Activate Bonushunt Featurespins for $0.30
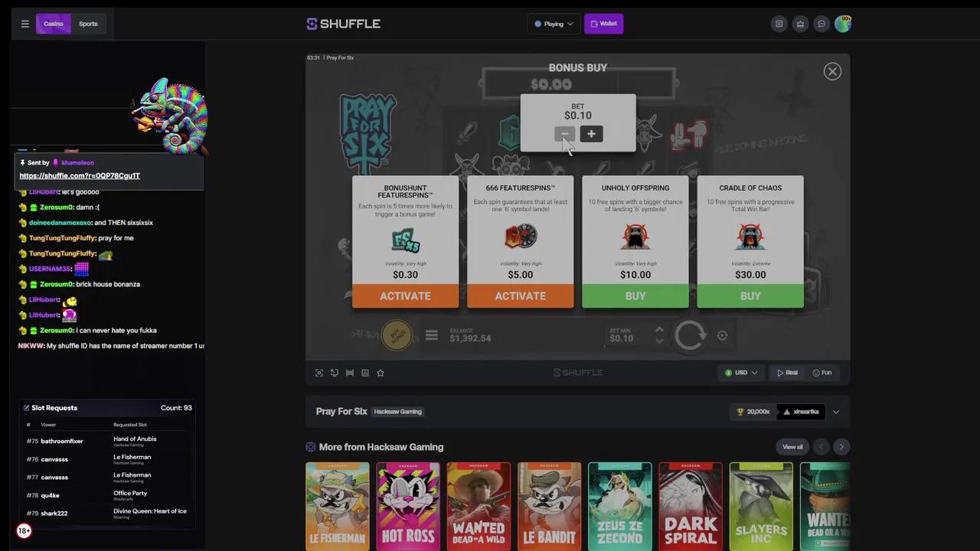980x551 pixels. click(405, 296)
